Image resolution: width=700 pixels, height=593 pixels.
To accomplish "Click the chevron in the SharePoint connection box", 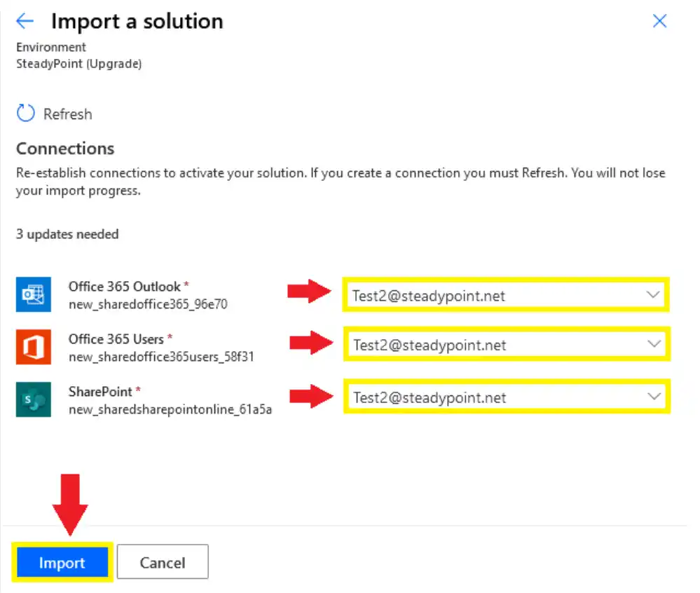I will pyautogui.click(x=654, y=396).
